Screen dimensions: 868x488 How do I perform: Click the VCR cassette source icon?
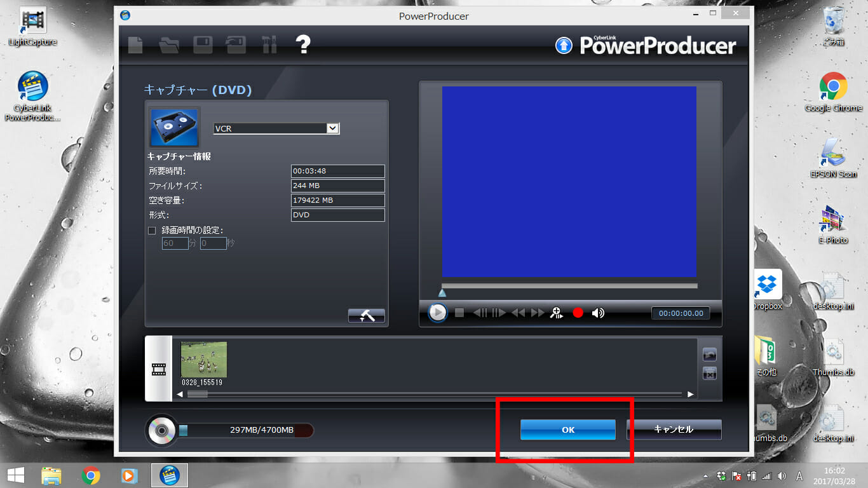pos(174,127)
